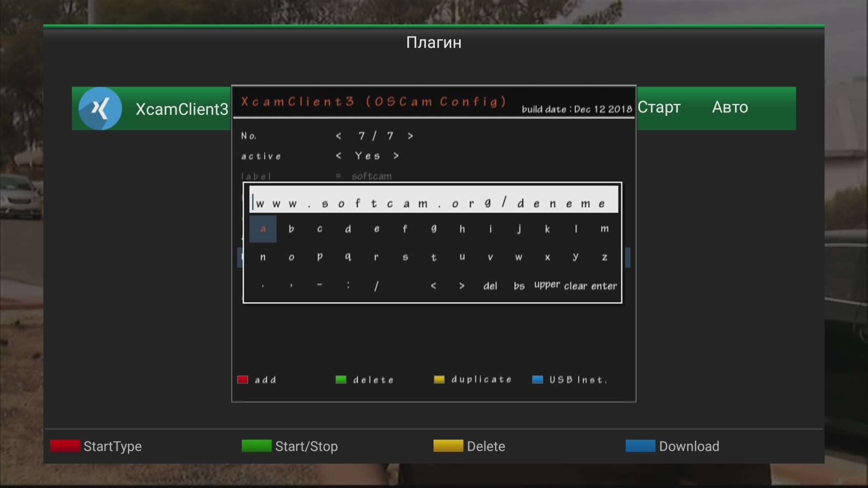Select the 'g' key on the keyboard
This screenshot has width=868, height=488.
pos(434,229)
